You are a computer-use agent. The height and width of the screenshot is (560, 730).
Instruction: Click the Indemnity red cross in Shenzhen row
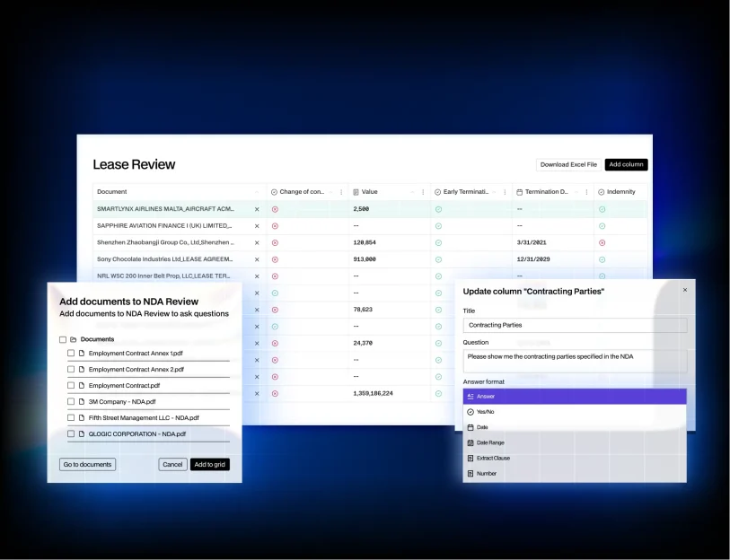pyautogui.click(x=602, y=242)
